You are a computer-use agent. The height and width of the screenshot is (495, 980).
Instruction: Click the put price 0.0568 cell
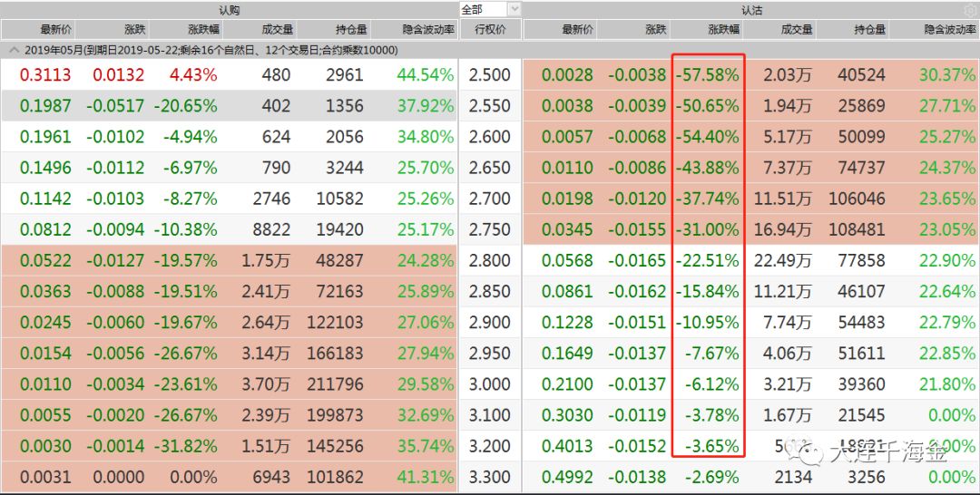click(567, 260)
